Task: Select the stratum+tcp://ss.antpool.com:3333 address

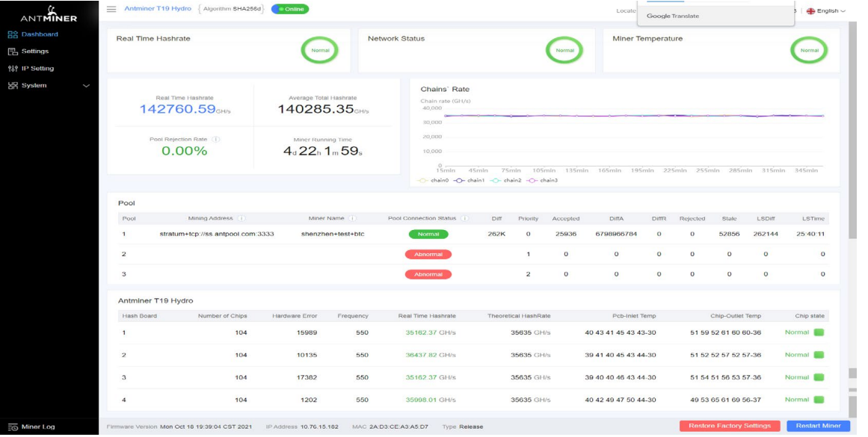Action: pyautogui.click(x=217, y=235)
